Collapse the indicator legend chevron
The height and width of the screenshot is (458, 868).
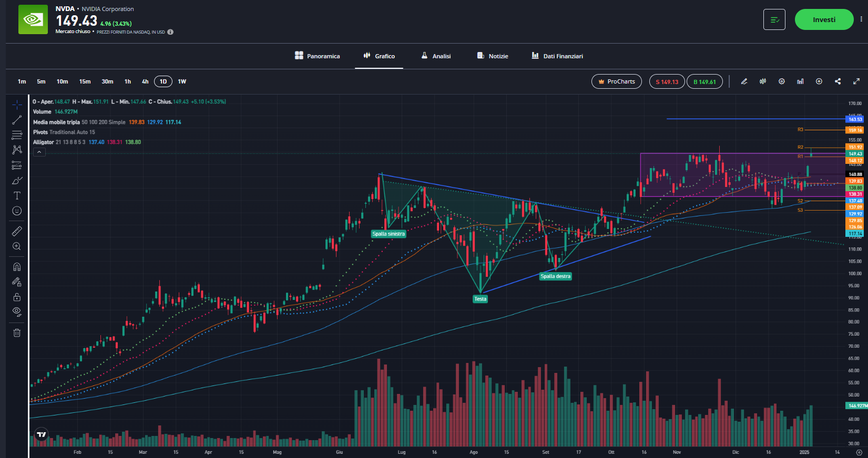tap(39, 152)
